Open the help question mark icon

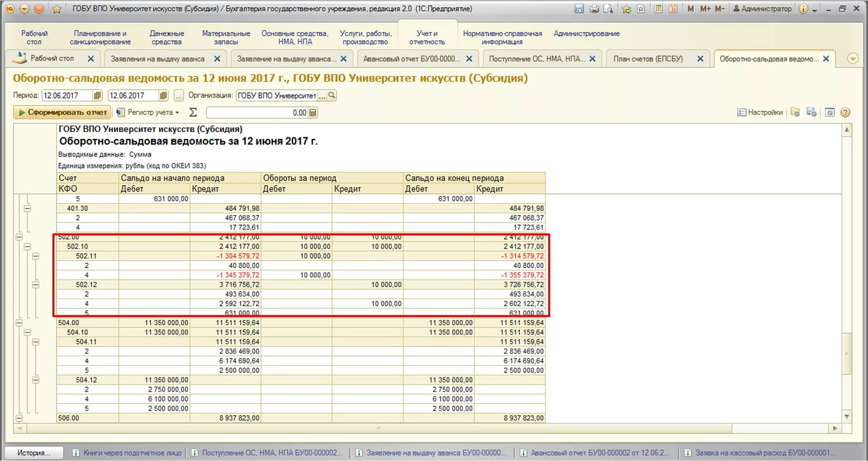click(845, 113)
